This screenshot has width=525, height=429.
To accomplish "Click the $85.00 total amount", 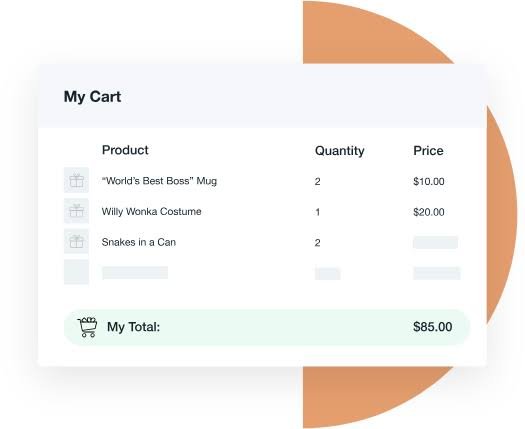I will 433,327.
